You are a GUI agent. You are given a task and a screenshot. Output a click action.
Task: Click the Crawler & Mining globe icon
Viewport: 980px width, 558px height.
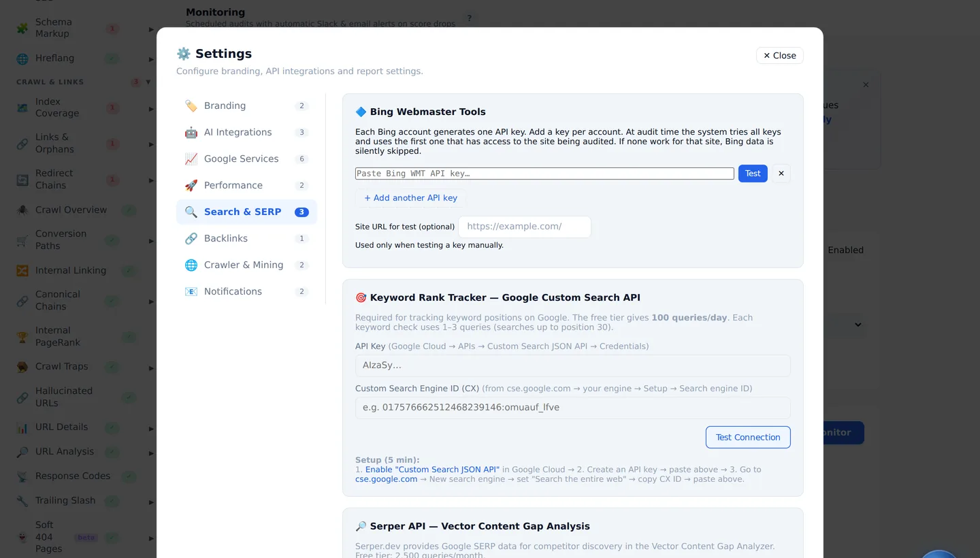(191, 265)
